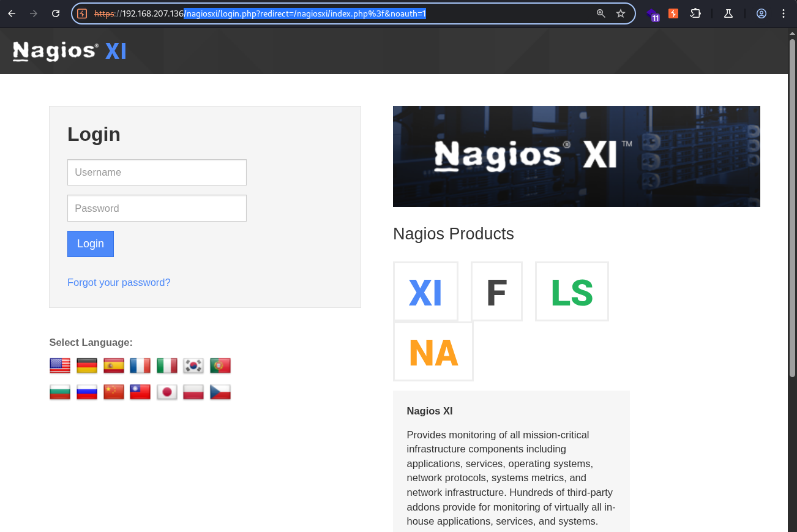797x532 pixels.
Task: Pick Polish using the Poland flag
Action: 193,392
